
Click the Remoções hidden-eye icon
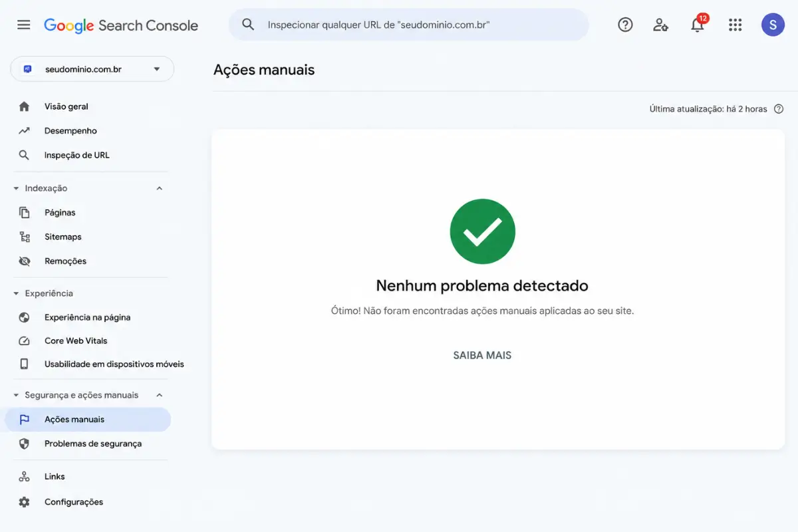pyautogui.click(x=25, y=261)
